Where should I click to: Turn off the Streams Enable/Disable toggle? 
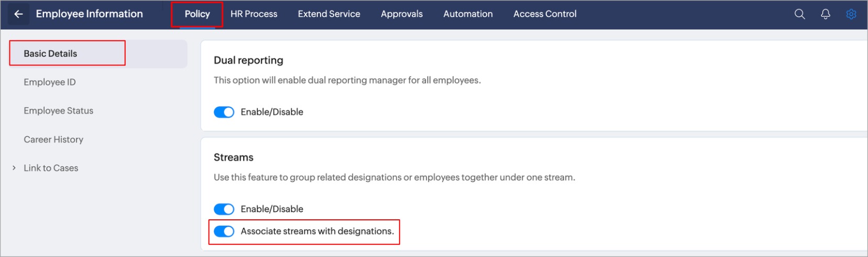(x=224, y=209)
